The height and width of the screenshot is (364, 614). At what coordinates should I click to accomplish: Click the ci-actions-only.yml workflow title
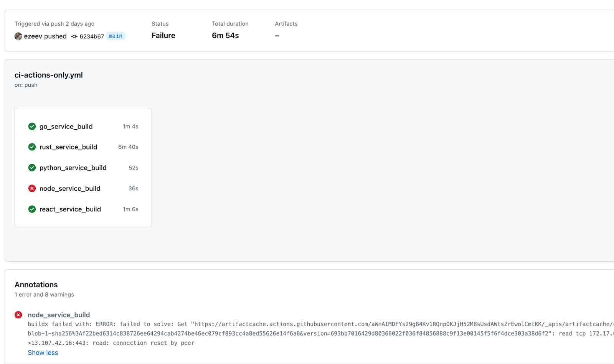click(48, 75)
